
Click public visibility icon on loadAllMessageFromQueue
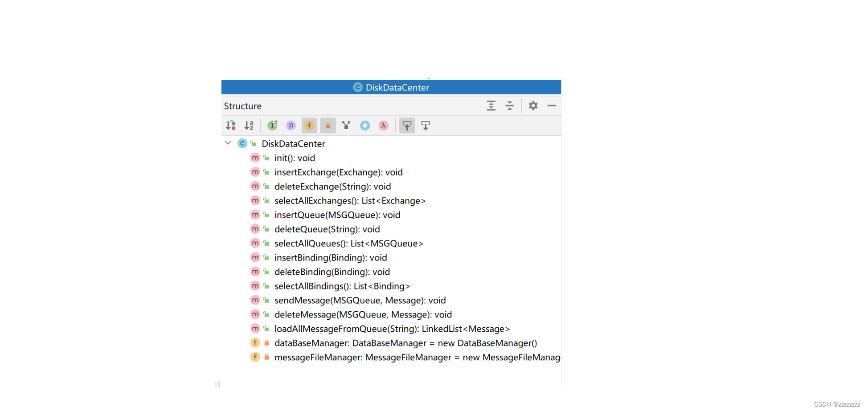pyautogui.click(x=266, y=329)
